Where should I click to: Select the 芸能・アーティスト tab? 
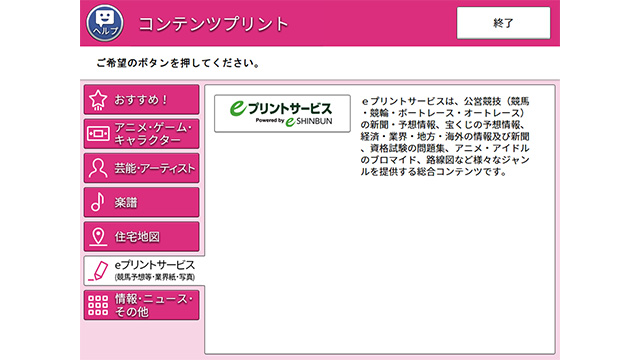pos(142,168)
